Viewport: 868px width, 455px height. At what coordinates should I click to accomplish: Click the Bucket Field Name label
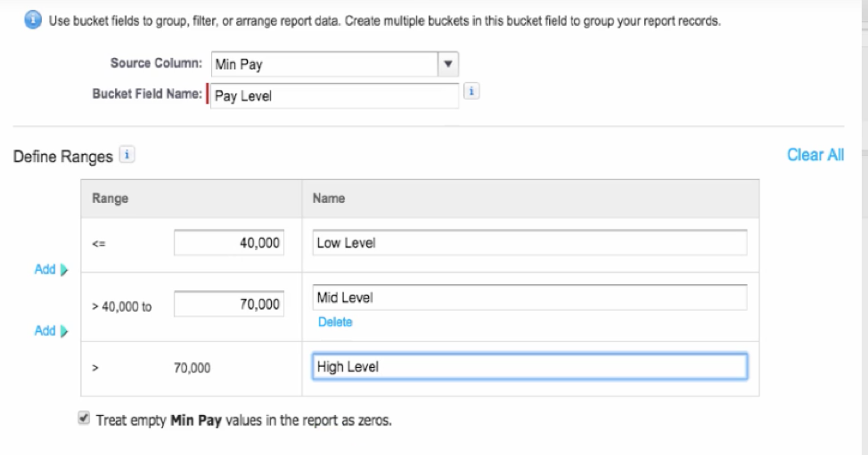click(147, 94)
